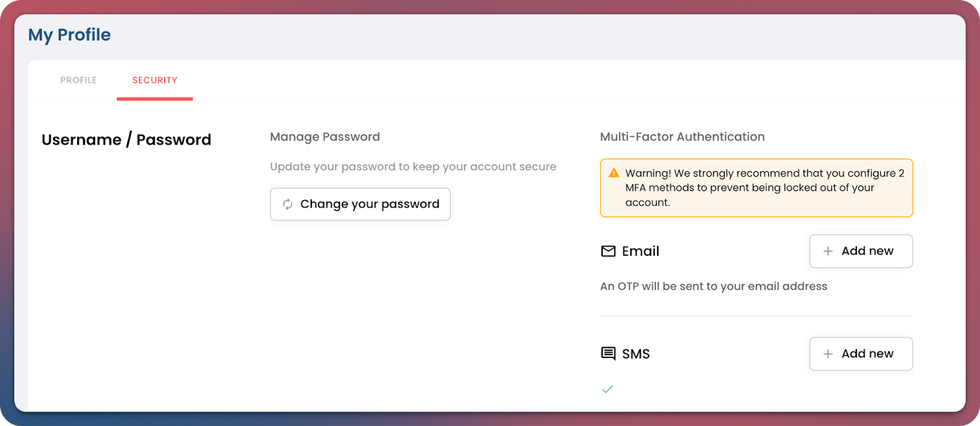The width and height of the screenshot is (980, 426).
Task: Select the SECURITY tab
Action: (x=155, y=80)
